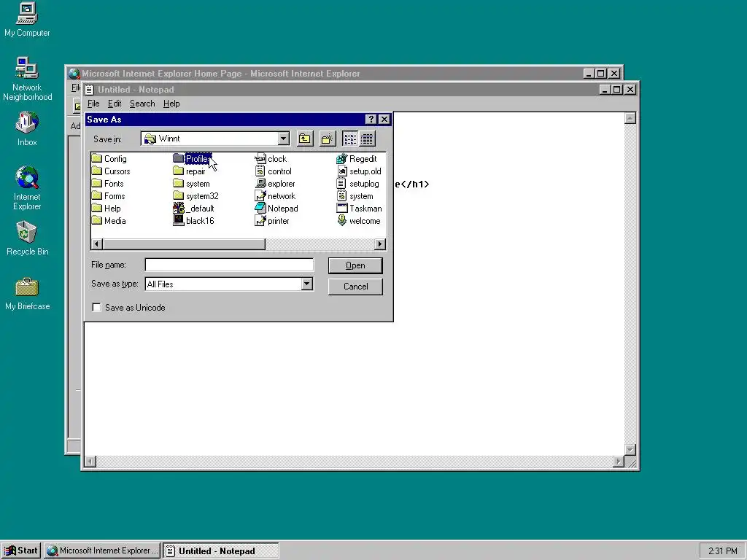Switch to Details view
The height and width of the screenshot is (560, 747).
coord(367,139)
